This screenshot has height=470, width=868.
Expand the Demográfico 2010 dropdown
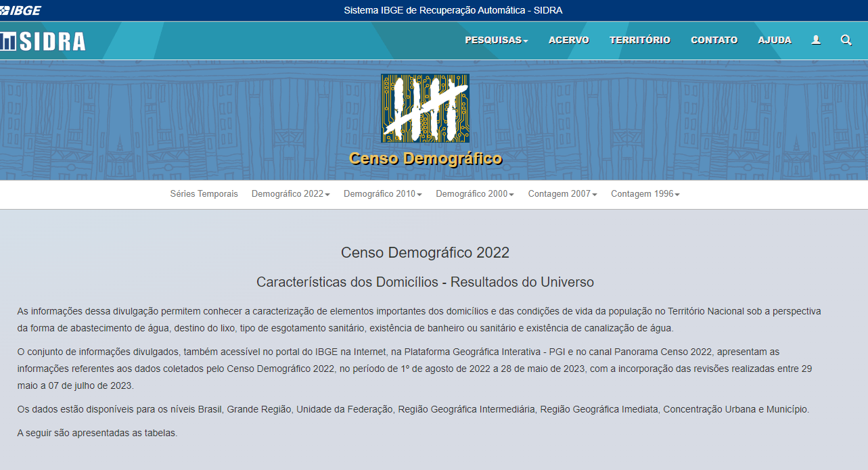pos(383,194)
